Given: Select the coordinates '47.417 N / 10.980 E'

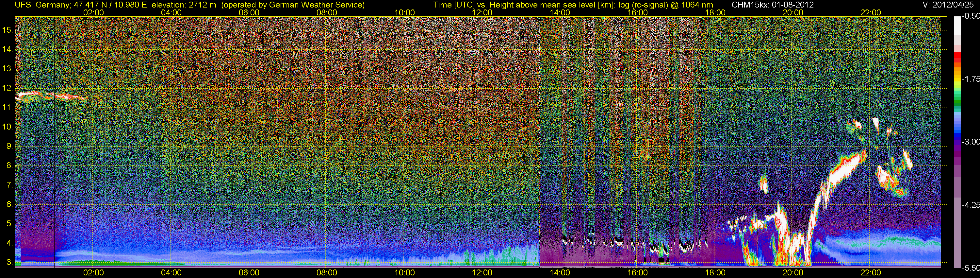Looking at the screenshot, I should (x=110, y=5).
